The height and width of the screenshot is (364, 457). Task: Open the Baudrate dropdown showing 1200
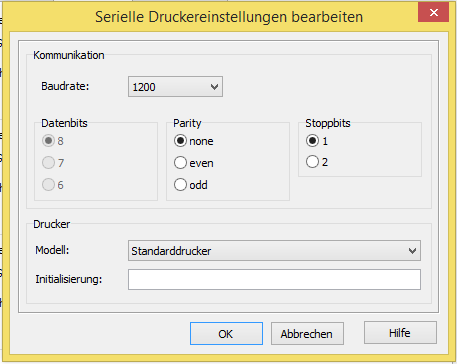click(x=175, y=87)
